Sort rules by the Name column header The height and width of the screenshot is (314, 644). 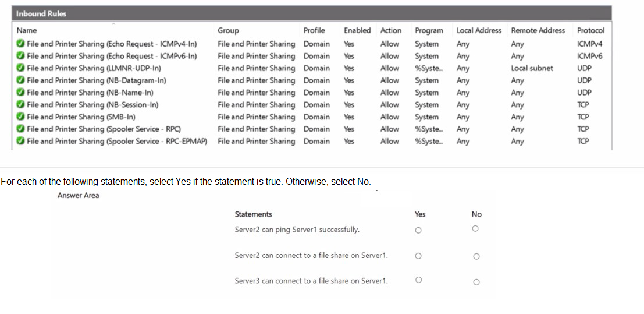pyautogui.click(x=27, y=30)
